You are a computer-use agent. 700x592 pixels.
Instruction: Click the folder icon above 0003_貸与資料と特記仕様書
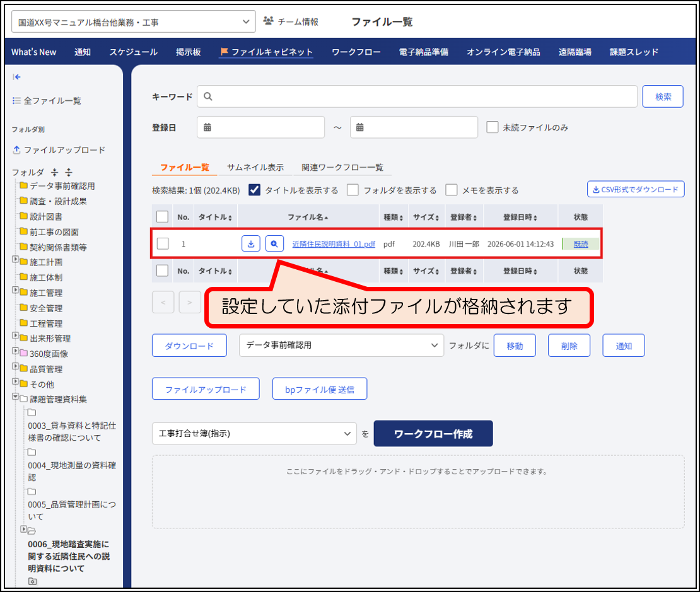point(32,412)
